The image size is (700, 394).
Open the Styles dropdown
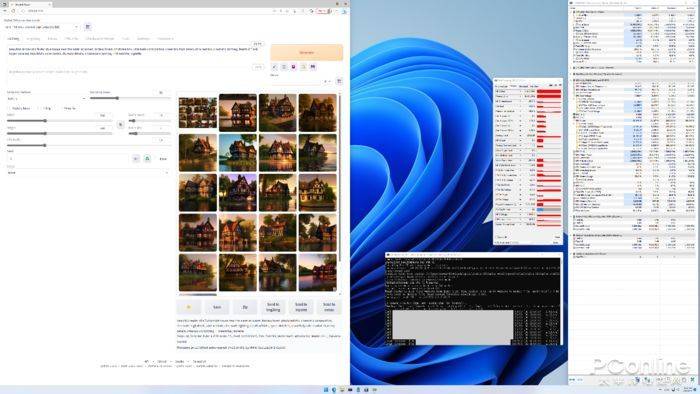click(302, 82)
